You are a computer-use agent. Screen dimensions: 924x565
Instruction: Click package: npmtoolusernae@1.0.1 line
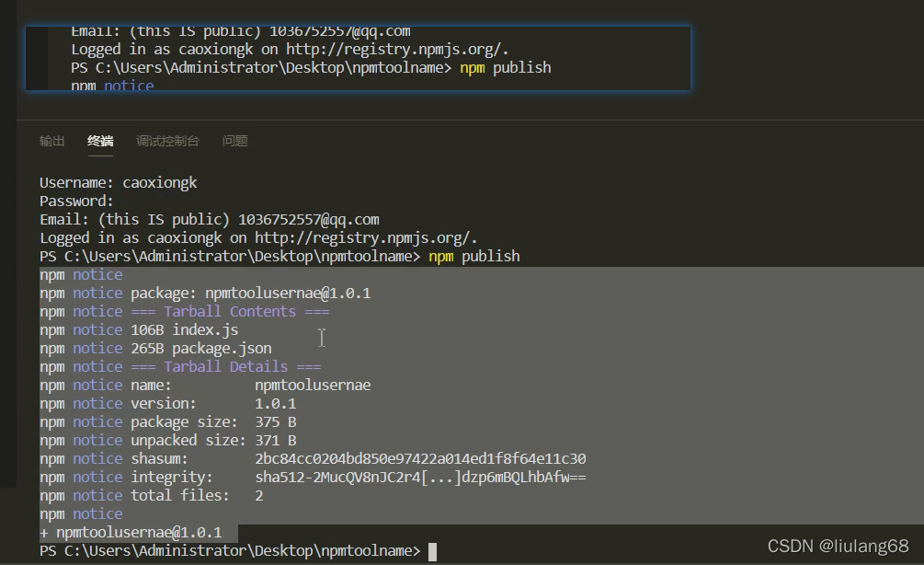205,294
